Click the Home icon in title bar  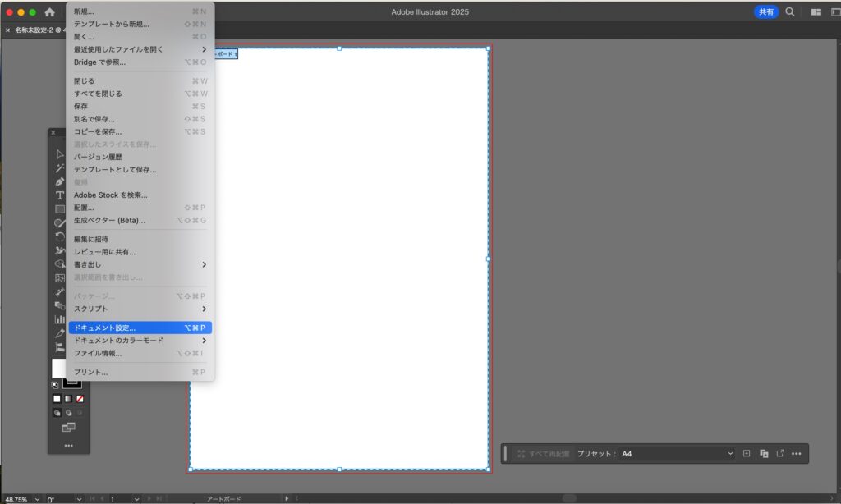(50, 11)
